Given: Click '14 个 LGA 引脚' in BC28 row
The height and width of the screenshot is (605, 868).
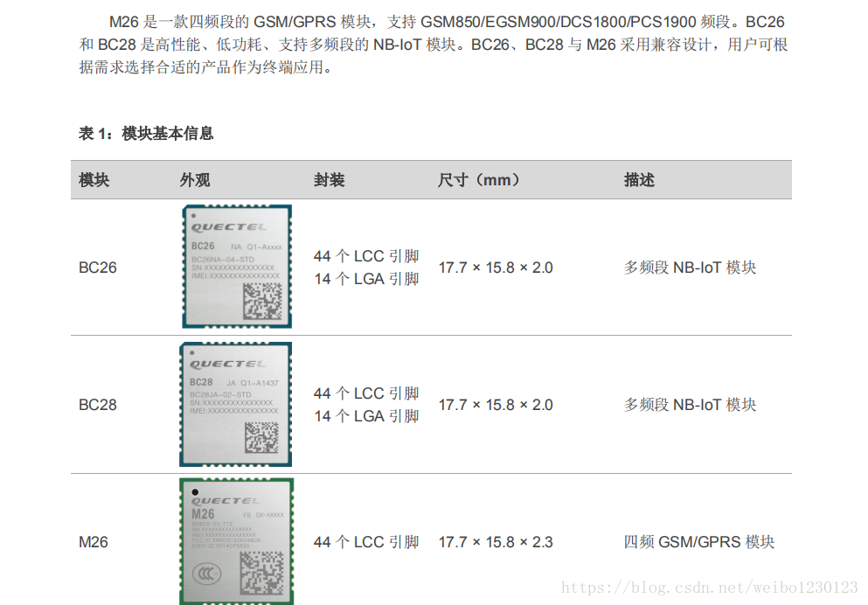Looking at the screenshot, I should 366,416.
